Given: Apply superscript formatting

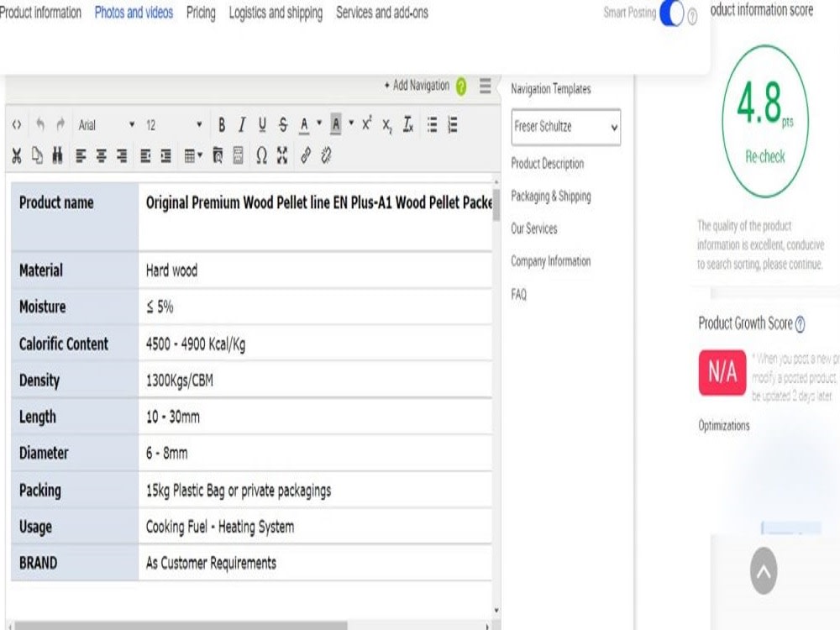Looking at the screenshot, I should coord(366,123).
